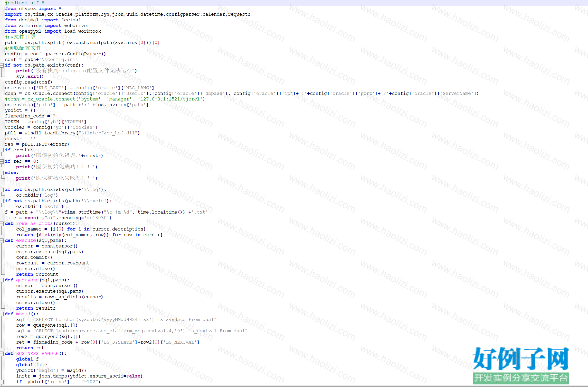
Task: Click the Cookies = config['yb']['Cookies'] line
Action: 51,127
